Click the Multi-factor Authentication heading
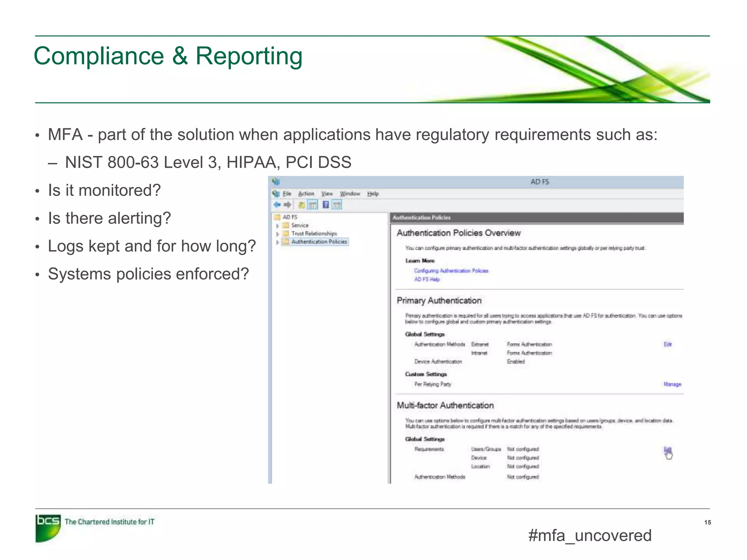The width and height of the screenshot is (747, 560). click(445, 405)
